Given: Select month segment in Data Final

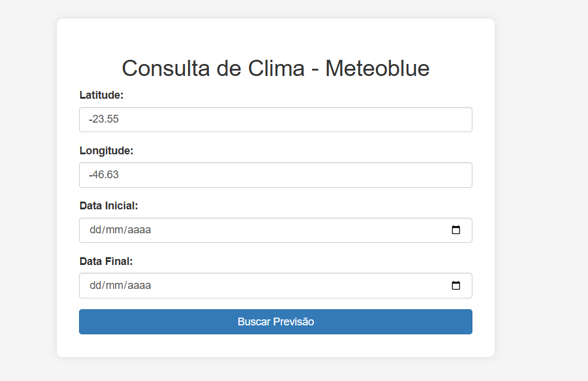Looking at the screenshot, I should [x=114, y=285].
